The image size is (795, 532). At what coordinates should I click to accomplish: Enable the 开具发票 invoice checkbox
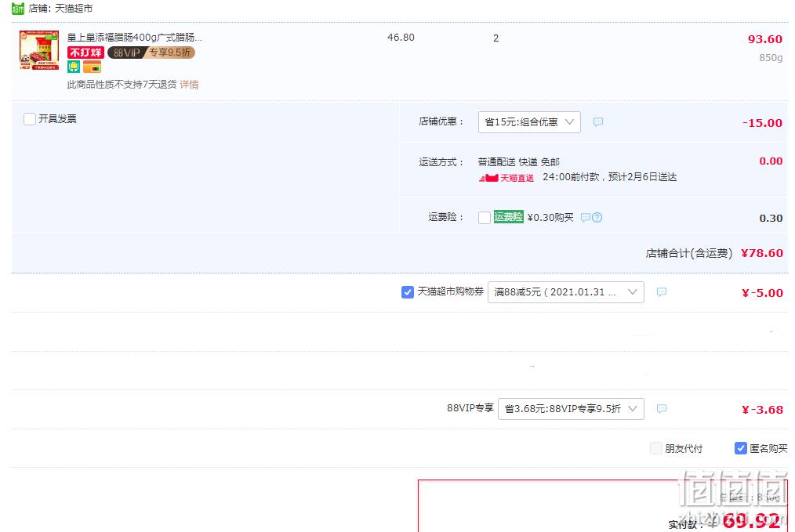[x=30, y=118]
